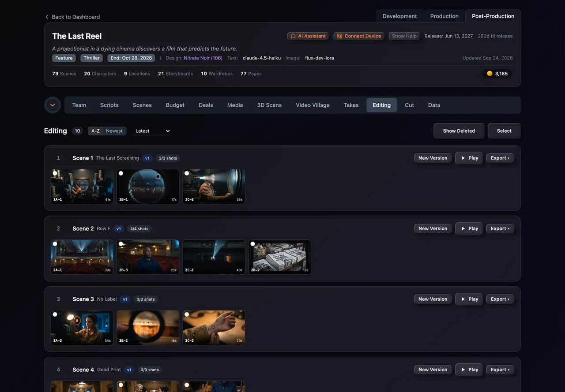Create New Version for Scene 2
Image resolution: width=565 pixels, height=392 pixels.
tap(433, 228)
